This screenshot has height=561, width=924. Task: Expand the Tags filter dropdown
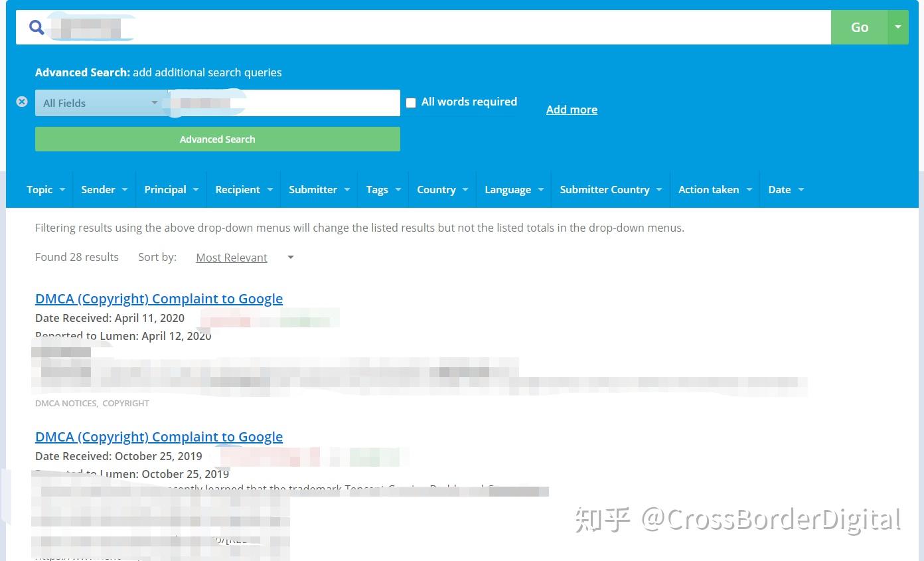coord(383,189)
